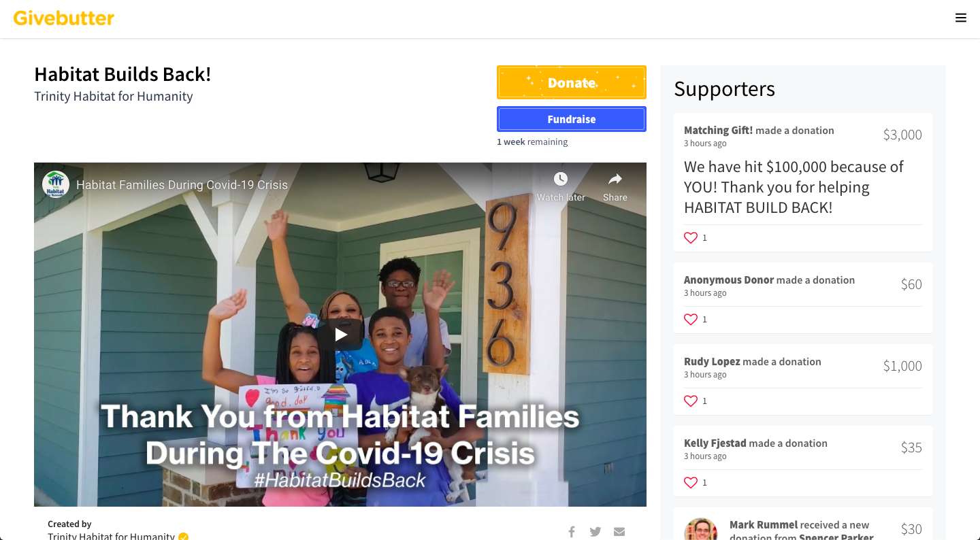Open Mark Rummel's profile picture
The image size is (980, 540).
click(x=701, y=530)
